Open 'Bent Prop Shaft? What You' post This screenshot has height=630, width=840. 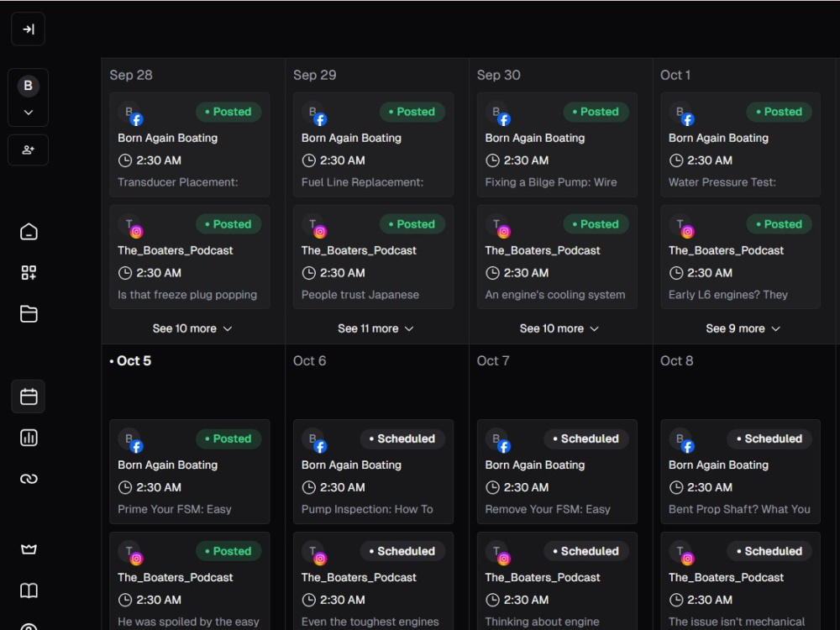click(740, 471)
